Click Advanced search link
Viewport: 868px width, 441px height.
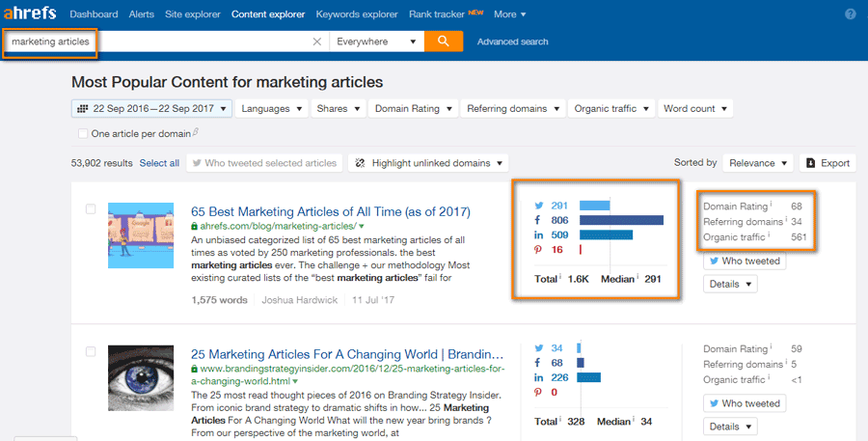[513, 41]
